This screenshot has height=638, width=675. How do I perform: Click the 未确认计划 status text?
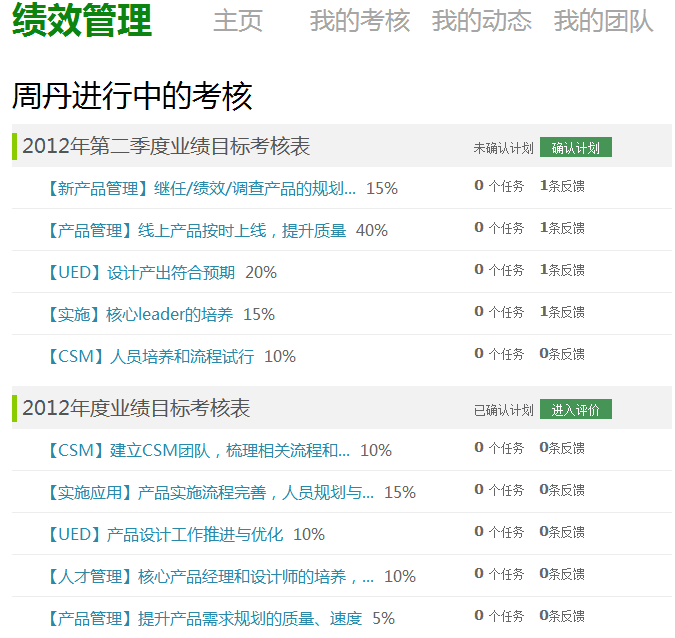pyautogui.click(x=503, y=148)
